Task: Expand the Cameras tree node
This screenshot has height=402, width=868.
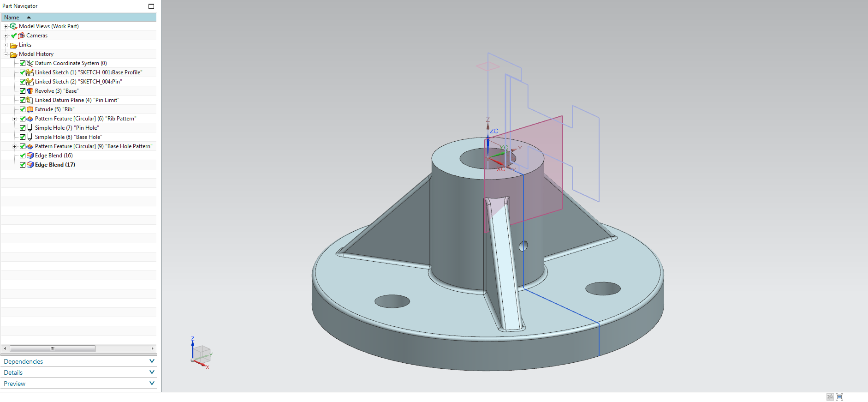Action: (x=6, y=36)
